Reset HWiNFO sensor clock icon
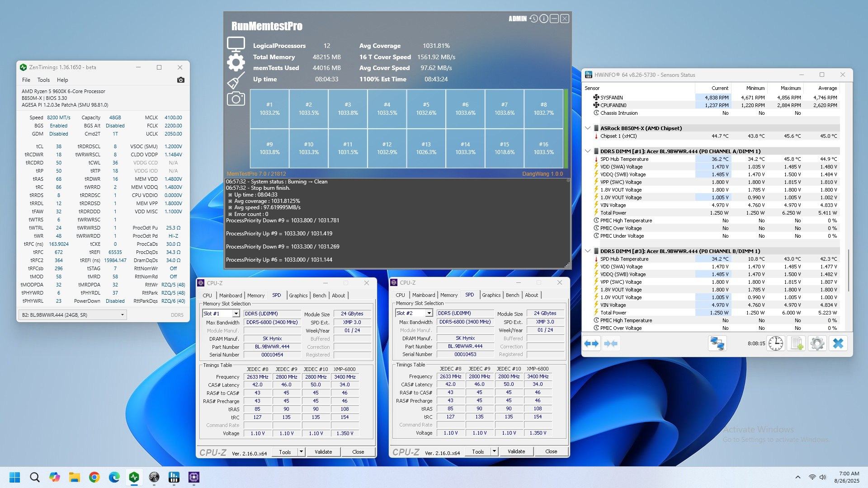Image resolution: width=868 pixels, height=488 pixels. pos(776,343)
